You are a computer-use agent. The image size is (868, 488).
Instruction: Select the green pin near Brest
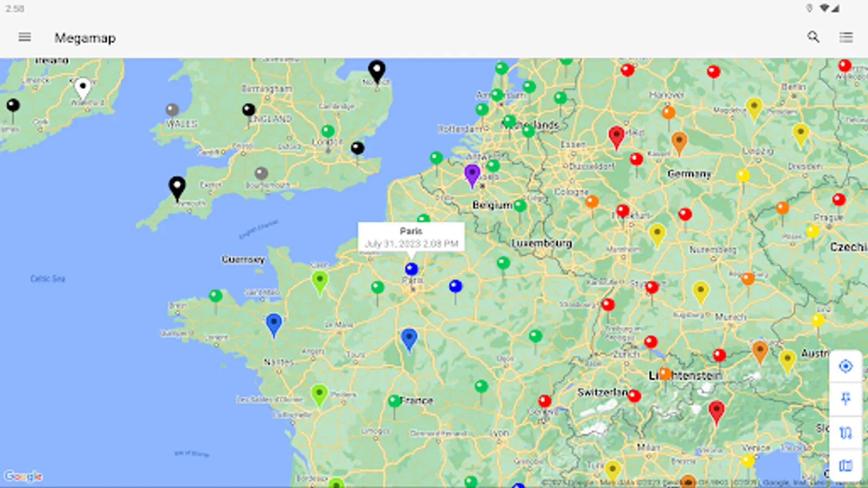(x=215, y=296)
